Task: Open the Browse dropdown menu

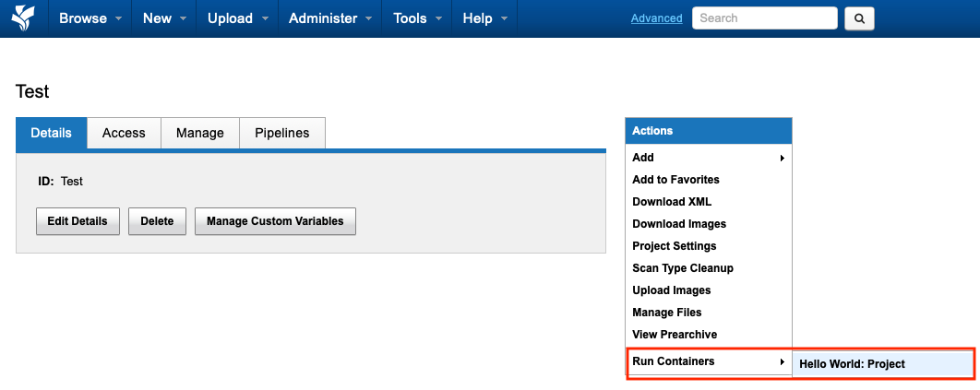Action: point(90,18)
